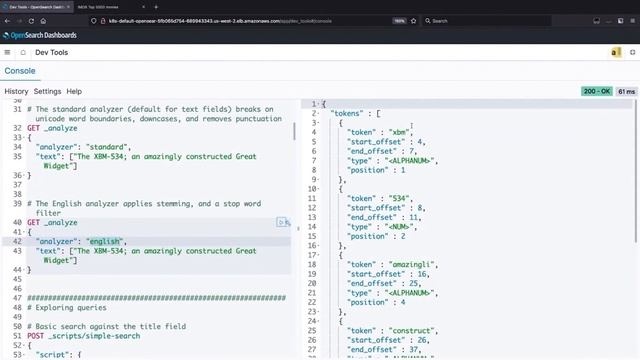Click the 200 - OK status badge
The width and height of the screenshot is (640, 360).
[x=596, y=91]
